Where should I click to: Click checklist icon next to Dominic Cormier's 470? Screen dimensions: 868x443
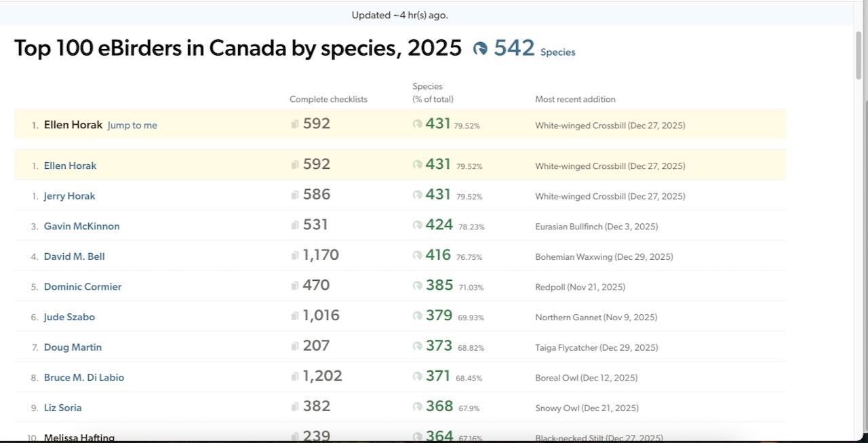tap(295, 286)
